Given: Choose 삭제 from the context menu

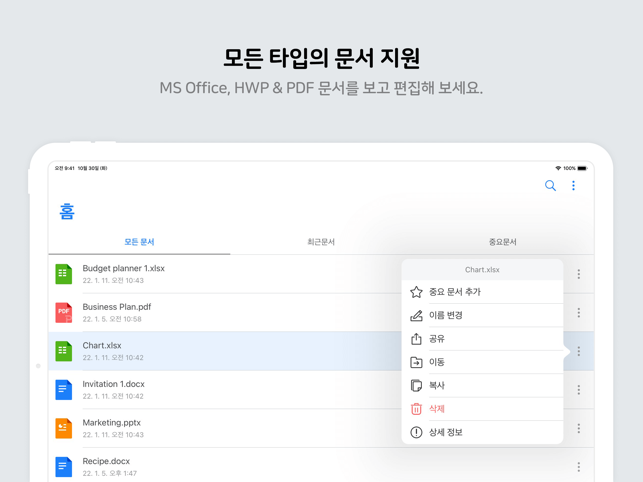Looking at the screenshot, I should [x=482, y=409].
